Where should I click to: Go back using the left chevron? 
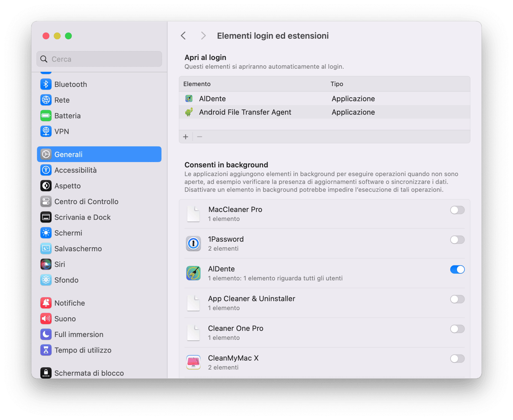(x=183, y=36)
